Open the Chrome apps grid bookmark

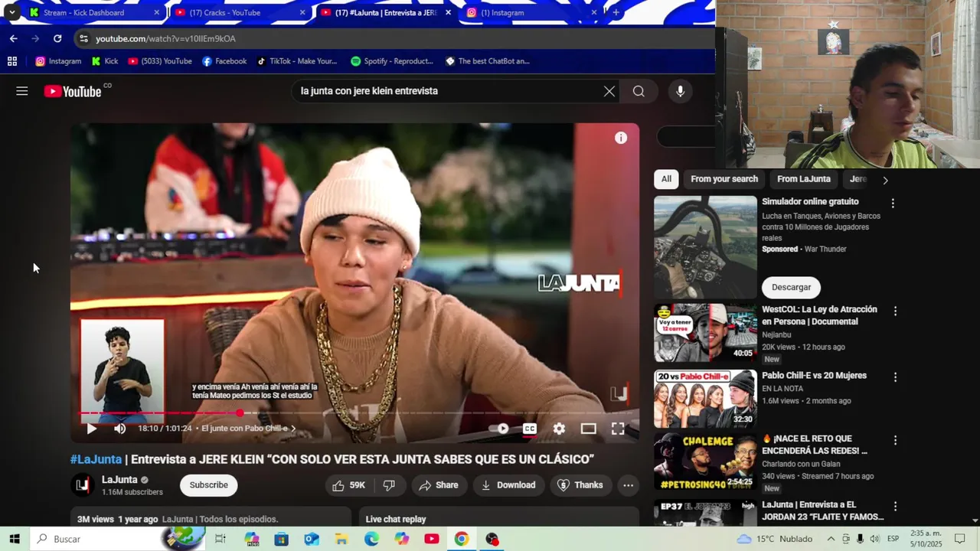(11, 61)
